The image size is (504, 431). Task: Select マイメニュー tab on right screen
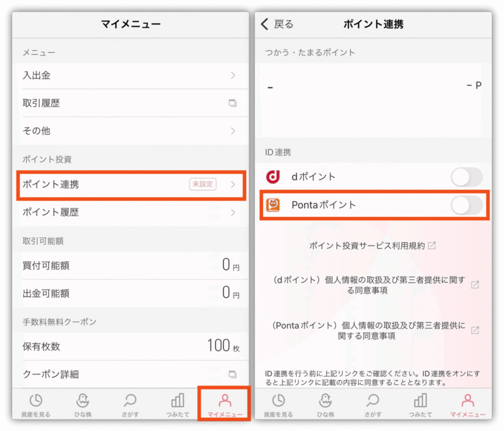point(468,404)
